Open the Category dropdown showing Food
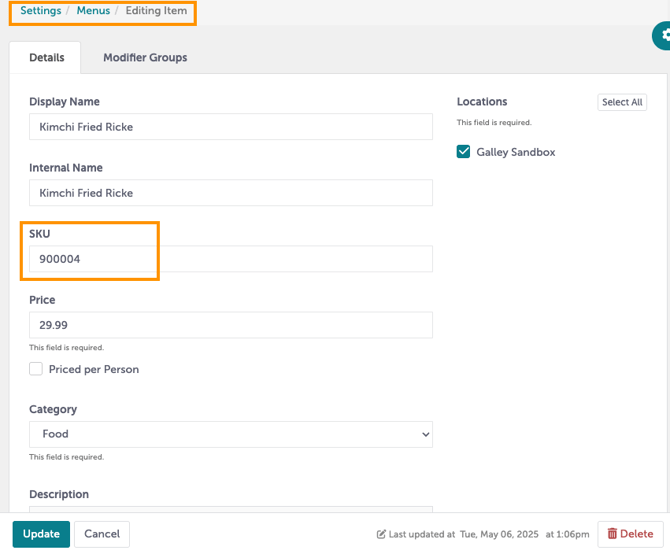Screen dimensions: 670x554 coord(231,434)
